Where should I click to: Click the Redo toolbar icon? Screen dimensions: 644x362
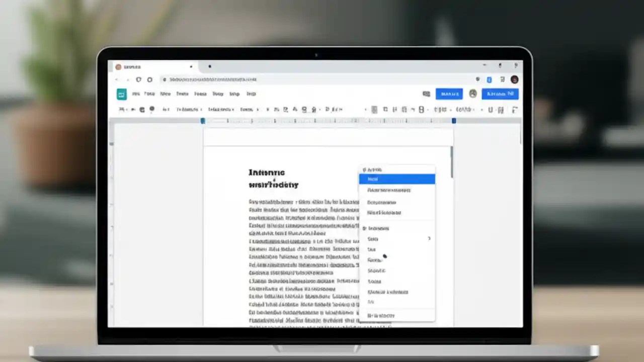coord(133,109)
